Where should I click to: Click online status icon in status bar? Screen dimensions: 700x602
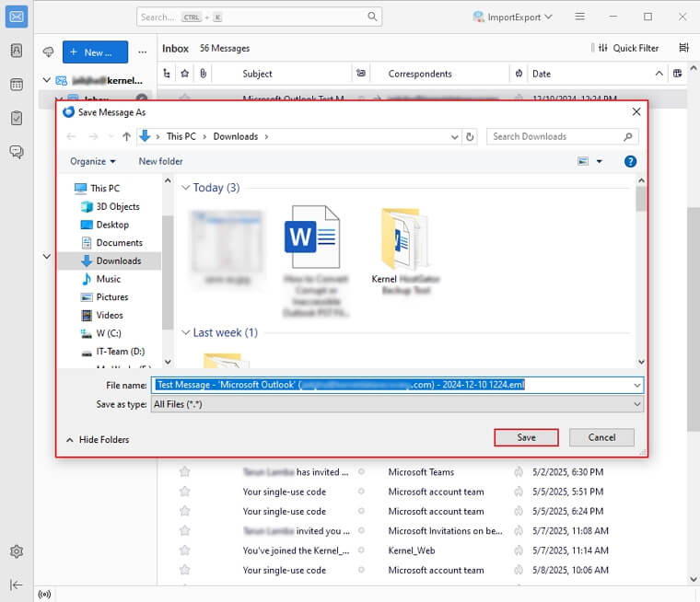[x=44, y=594]
